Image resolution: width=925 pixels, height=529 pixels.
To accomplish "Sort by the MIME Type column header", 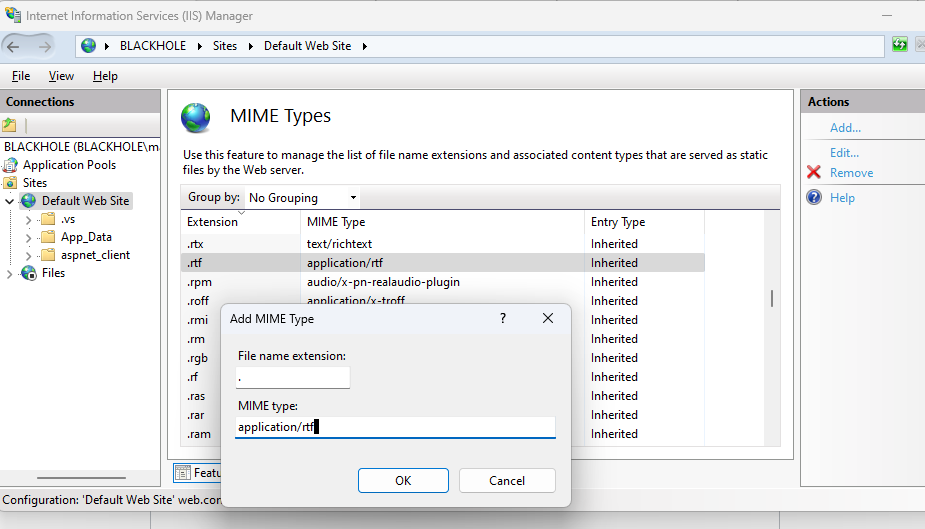I will pyautogui.click(x=442, y=222).
